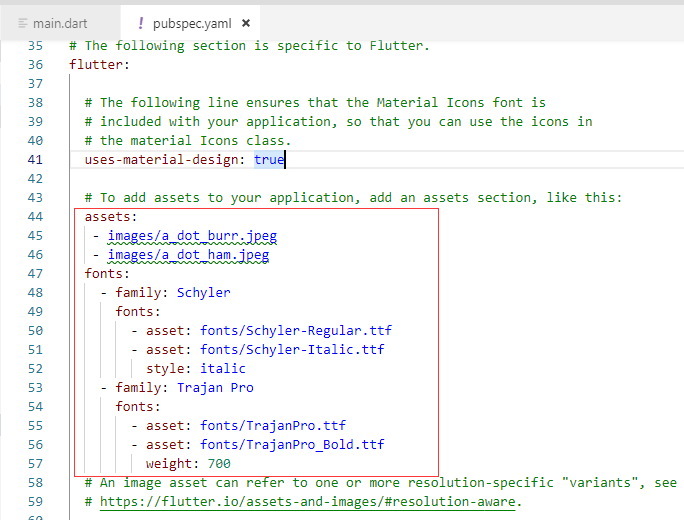The width and height of the screenshot is (684, 520).
Task: Select the pubspec.yaml tab
Action: pos(192,24)
